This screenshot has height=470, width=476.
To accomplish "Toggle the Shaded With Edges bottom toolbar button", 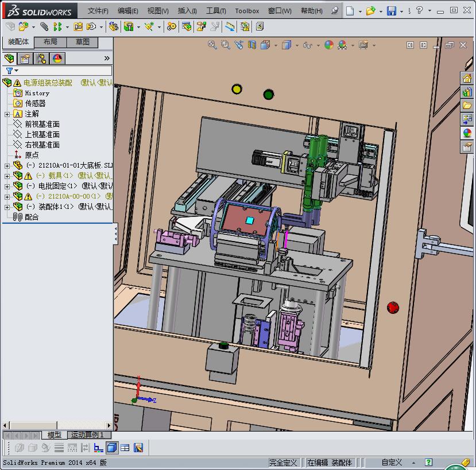I will (x=112, y=448).
